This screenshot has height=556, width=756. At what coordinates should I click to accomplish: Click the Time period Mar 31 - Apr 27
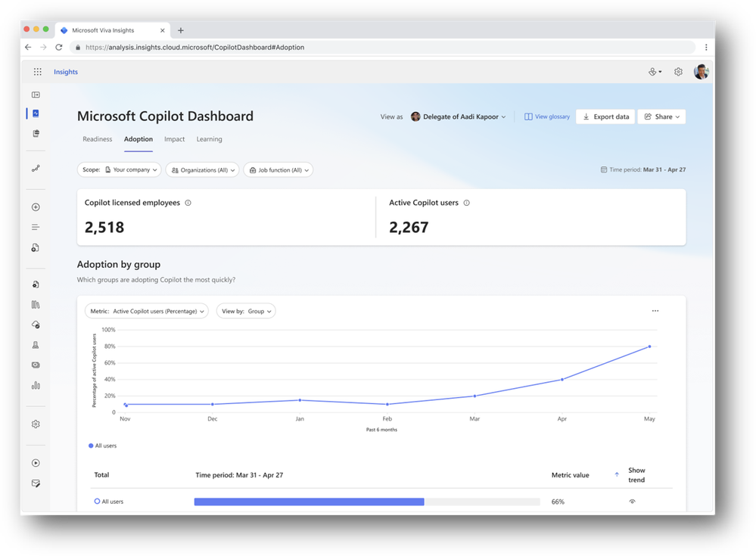coord(643,169)
